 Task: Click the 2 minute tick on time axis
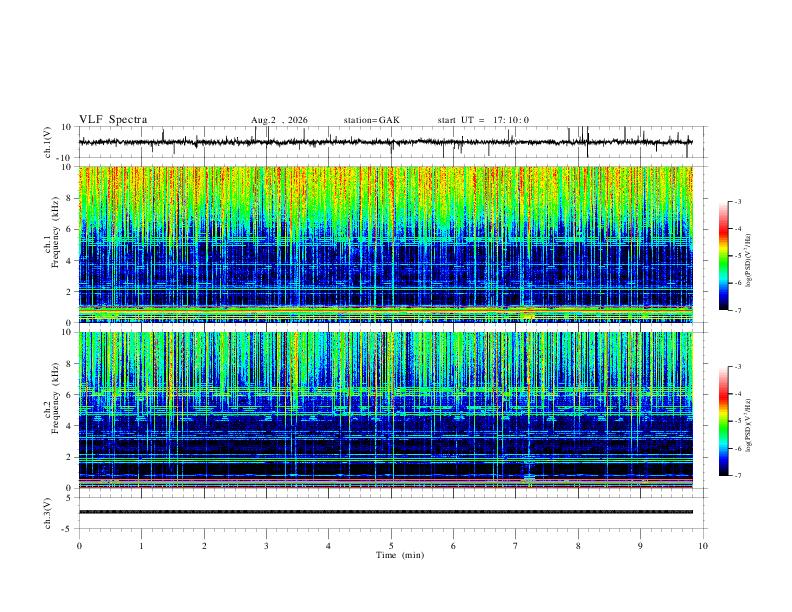[204, 546]
